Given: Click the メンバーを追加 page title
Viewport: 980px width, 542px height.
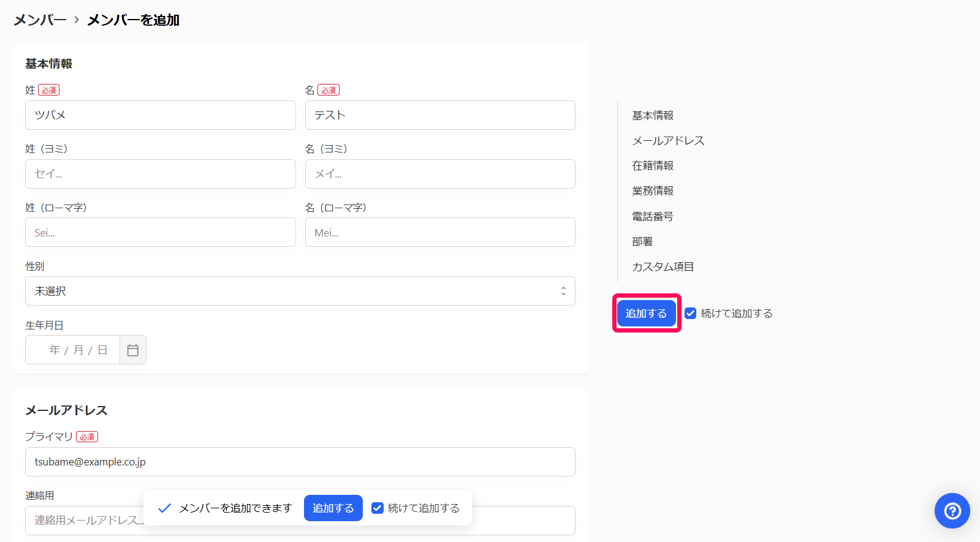Looking at the screenshot, I should [x=133, y=20].
